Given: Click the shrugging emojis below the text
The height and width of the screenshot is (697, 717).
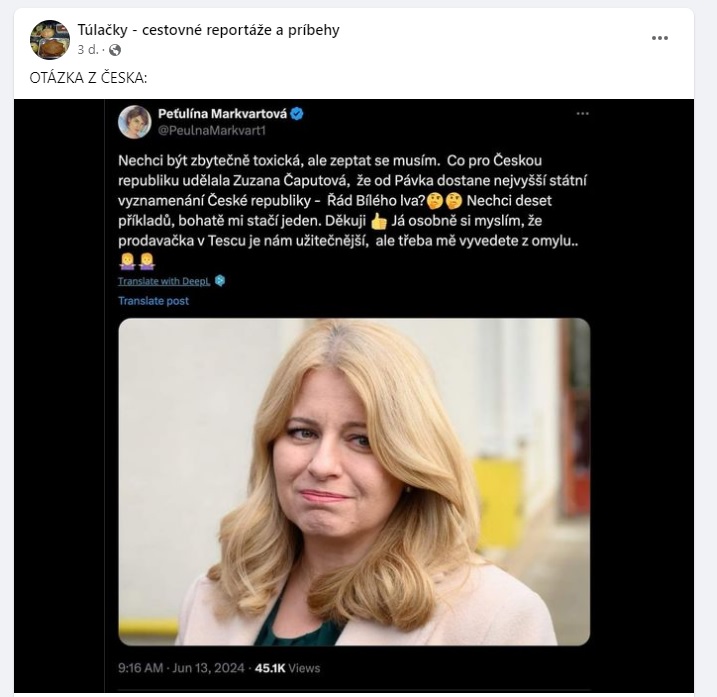Looking at the screenshot, I should click(136, 262).
